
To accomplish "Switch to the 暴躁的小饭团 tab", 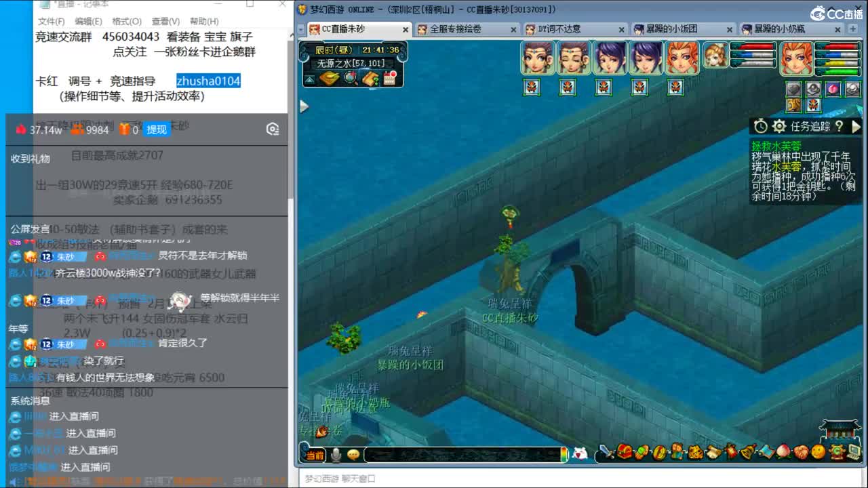I will click(684, 29).
